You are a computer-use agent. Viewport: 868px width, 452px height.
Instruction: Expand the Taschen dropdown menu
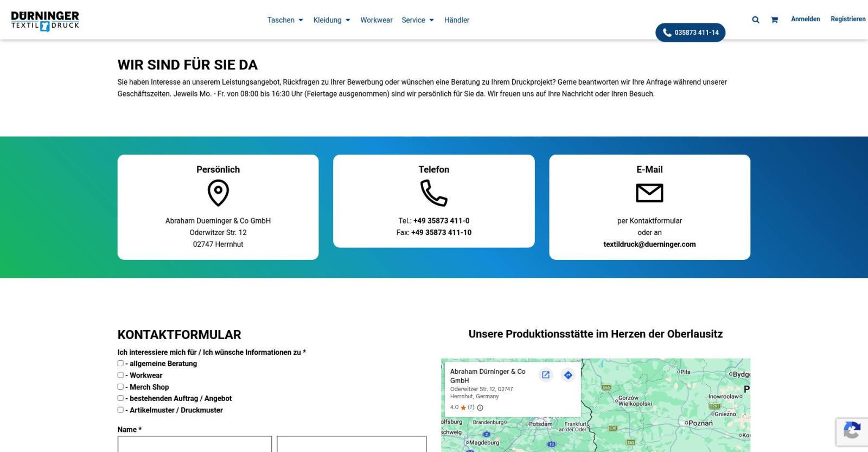(285, 20)
